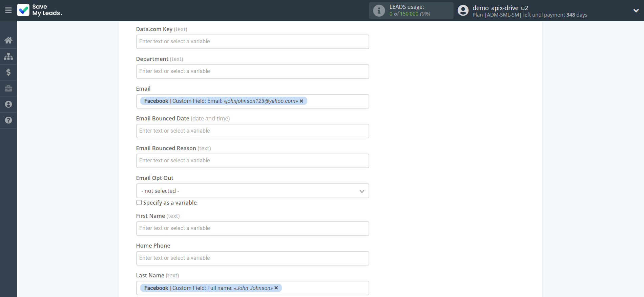
Task: Open the help question mark icon
Action: pyautogui.click(x=8, y=120)
